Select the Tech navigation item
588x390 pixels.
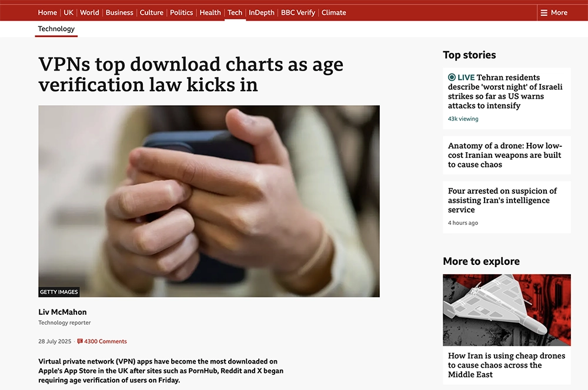235,12
